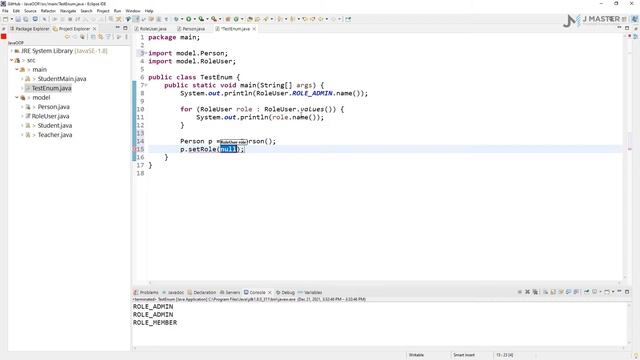
Task: Open the Project Explorer View Menu
Action: [127, 37]
